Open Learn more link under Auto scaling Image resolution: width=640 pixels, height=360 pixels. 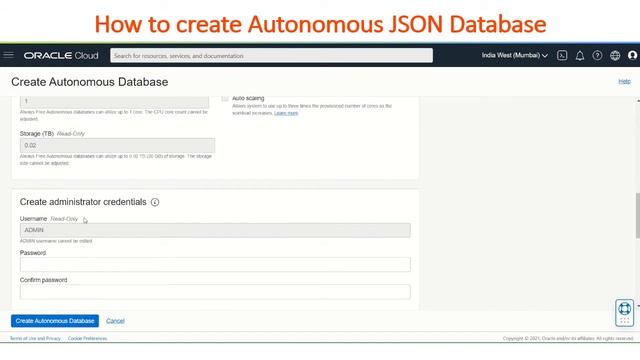coord(286,113)
